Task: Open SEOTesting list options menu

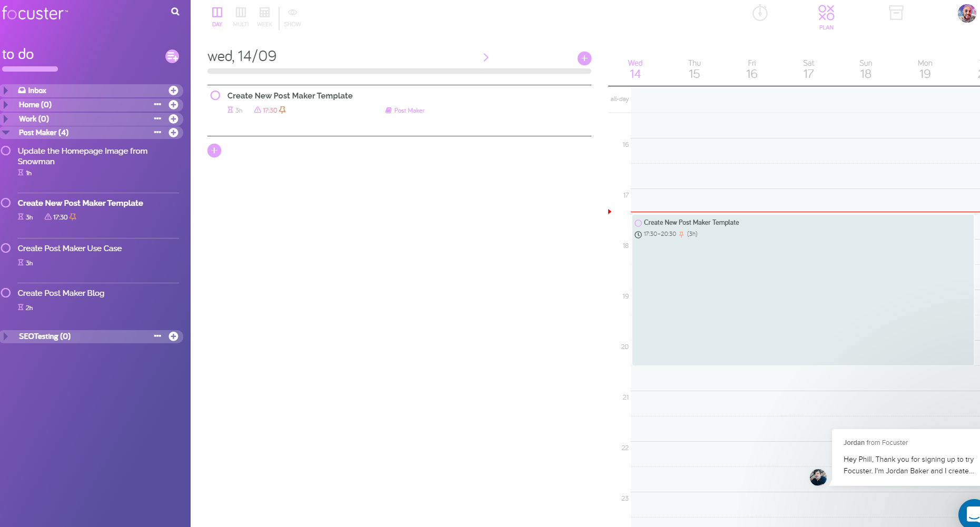Action: pos(157,336)
